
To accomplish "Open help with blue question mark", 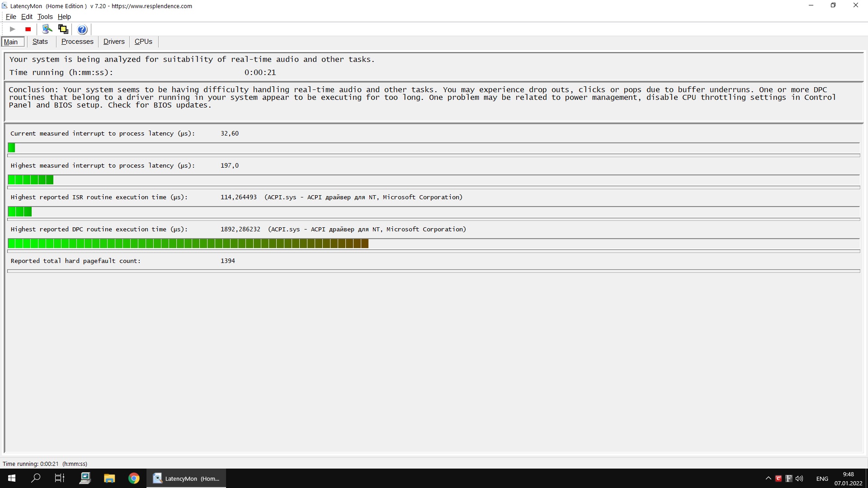I will pos(82,30).
